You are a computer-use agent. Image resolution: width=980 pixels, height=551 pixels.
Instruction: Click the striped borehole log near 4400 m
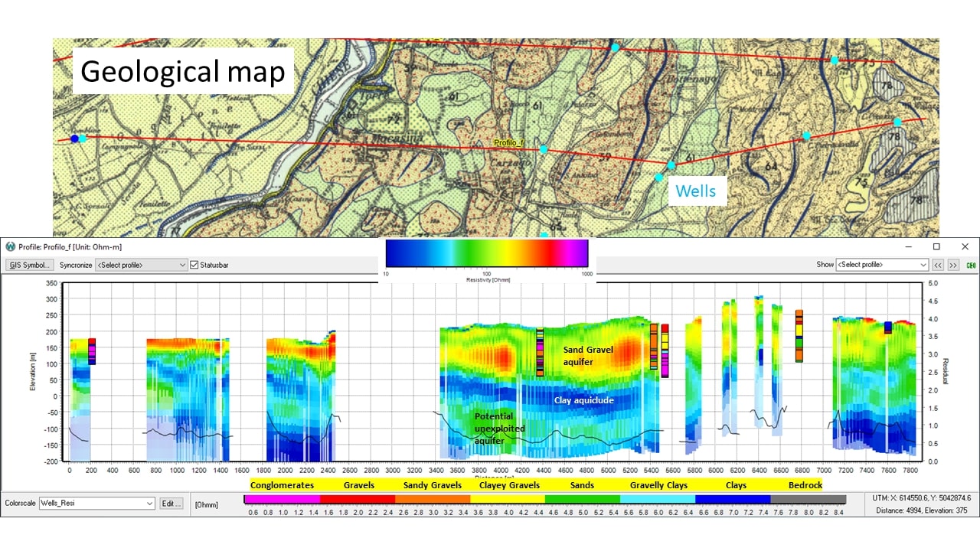pos(540,352)
